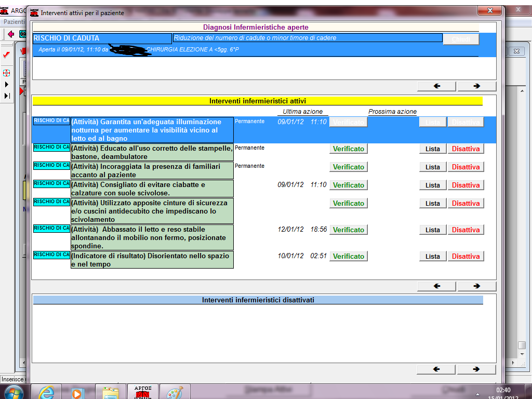The image size is (532, 399).
Task: Click the 'Ultima azione' column header
Action: click(303, 112)
